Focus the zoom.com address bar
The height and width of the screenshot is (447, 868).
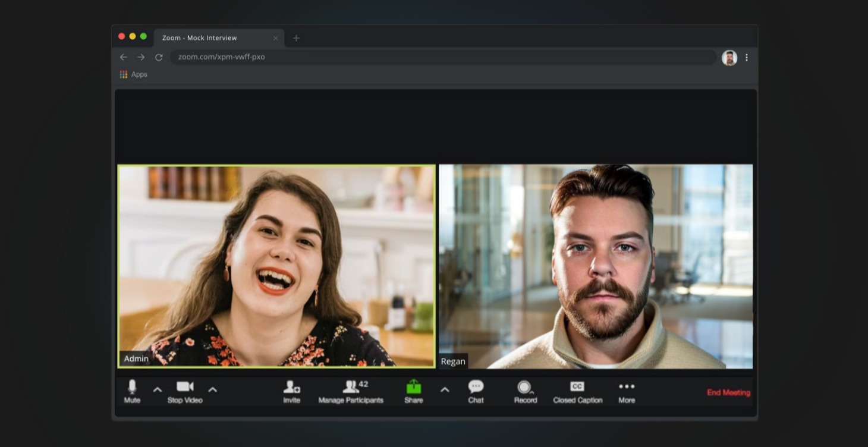444,57
